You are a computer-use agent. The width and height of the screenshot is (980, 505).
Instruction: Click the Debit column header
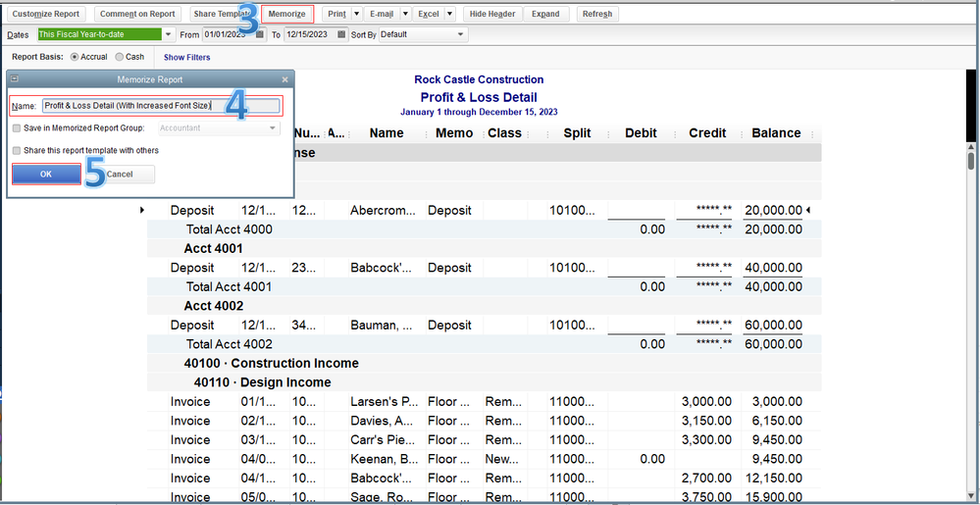[641, 133]
